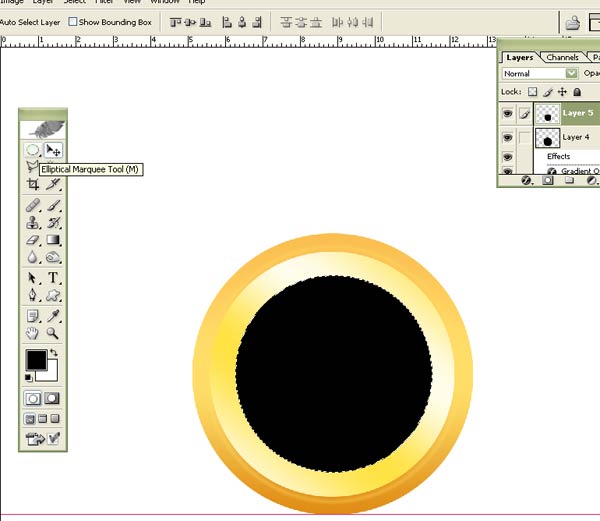Switch to the Layers tab

coord(519,57)
